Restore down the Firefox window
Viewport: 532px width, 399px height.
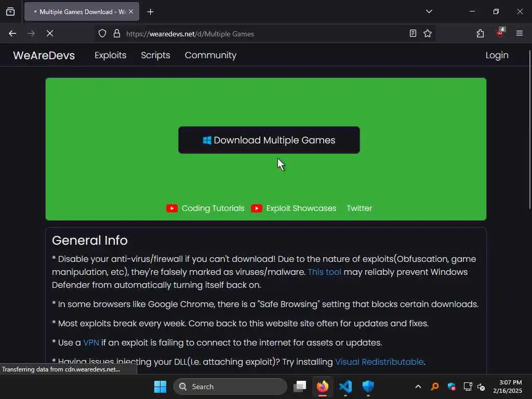click(x=496, y=11)
